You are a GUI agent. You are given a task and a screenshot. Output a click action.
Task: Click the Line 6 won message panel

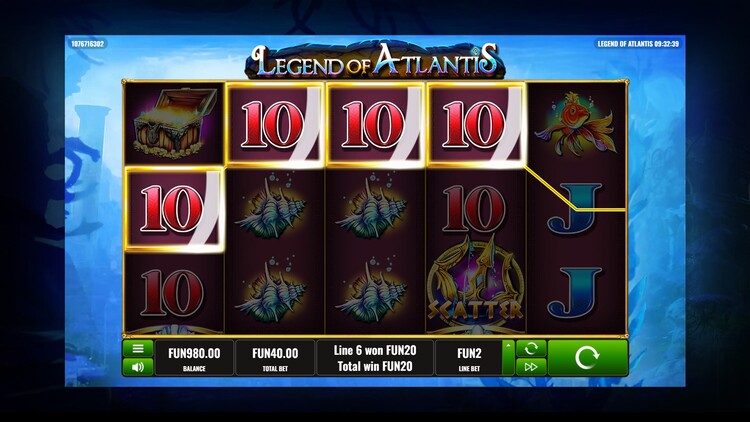tap(375, 358)
